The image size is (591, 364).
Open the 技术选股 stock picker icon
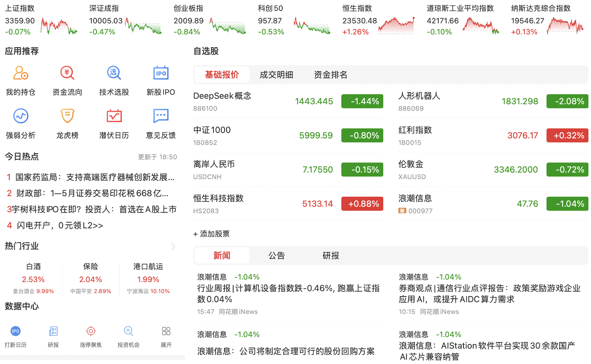114,73
